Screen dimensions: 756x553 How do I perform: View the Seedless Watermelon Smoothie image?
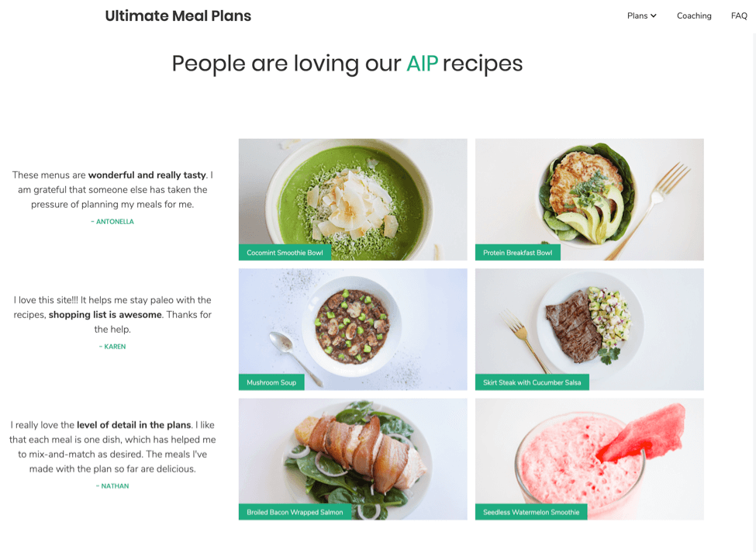coord(589,459)
